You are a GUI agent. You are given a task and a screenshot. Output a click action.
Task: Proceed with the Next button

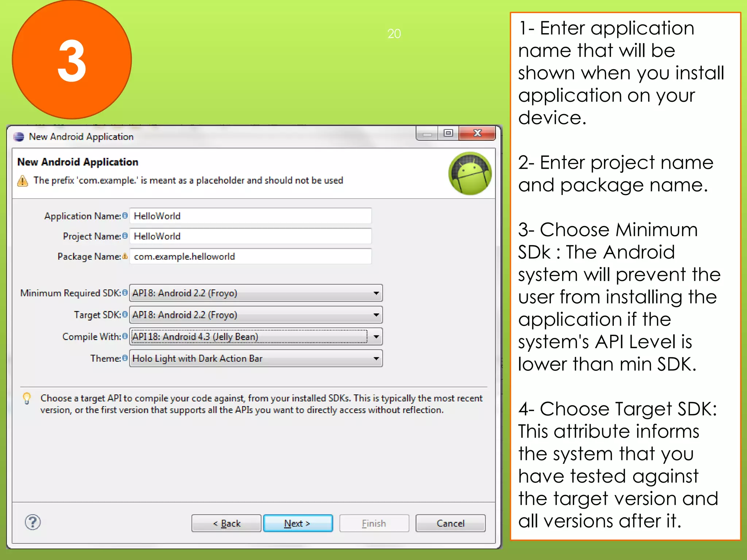[298, 523]
